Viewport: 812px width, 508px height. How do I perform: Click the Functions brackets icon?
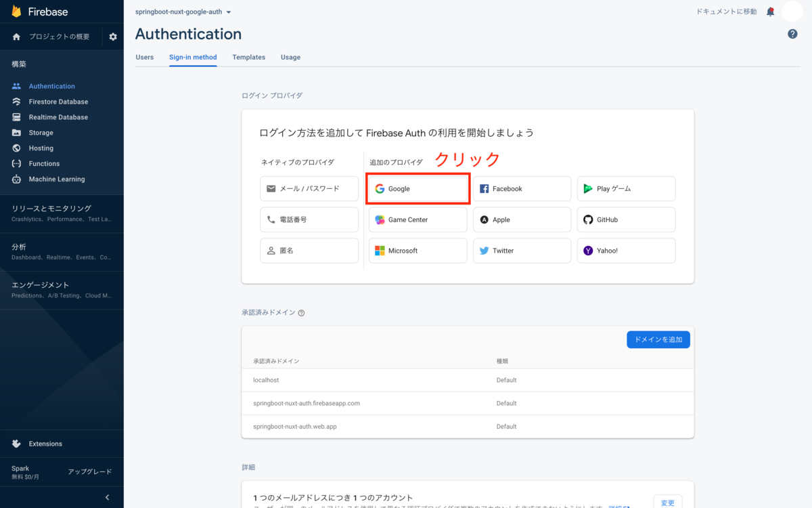[16, 164]
